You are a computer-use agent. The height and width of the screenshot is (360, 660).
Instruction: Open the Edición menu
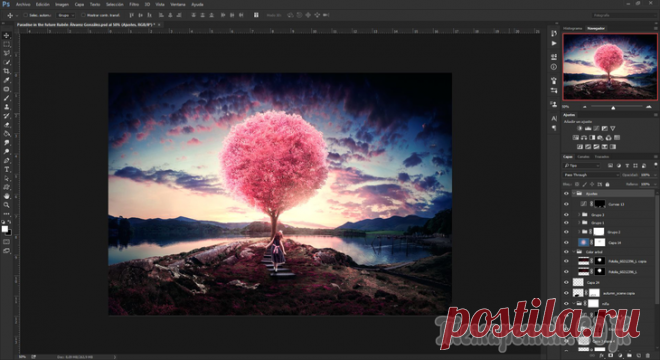pyautogui.click(x=43, y=5)
